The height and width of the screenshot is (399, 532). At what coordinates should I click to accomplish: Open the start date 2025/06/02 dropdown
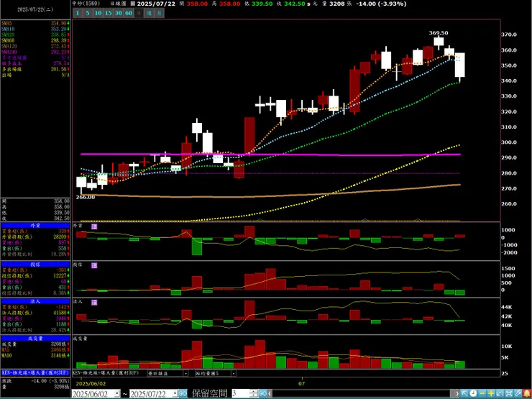[117, 394]
